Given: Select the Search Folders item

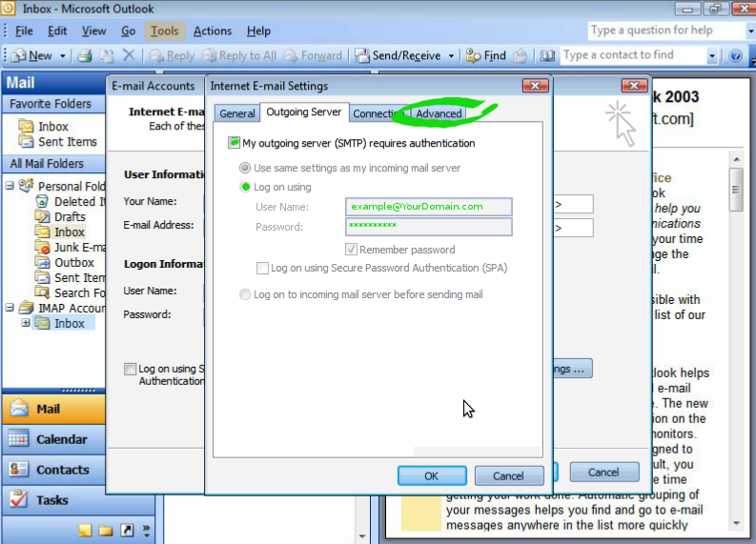Looking at the screenshot, I should [x=71, y=293].
